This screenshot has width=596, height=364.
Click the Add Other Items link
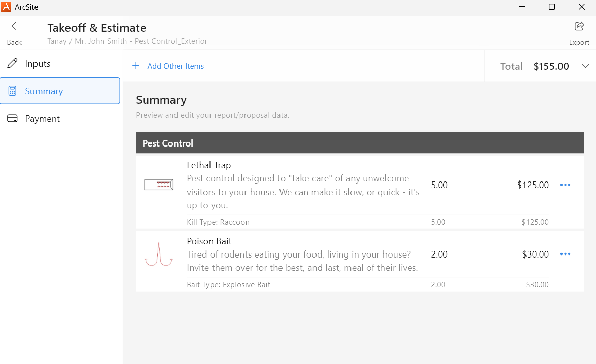point(176,66)
